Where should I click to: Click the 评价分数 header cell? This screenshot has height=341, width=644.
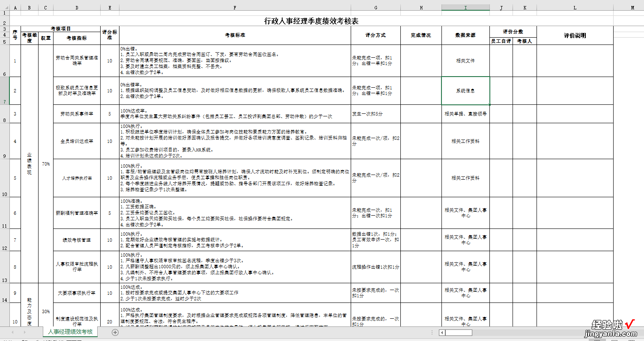click(513, 32)
